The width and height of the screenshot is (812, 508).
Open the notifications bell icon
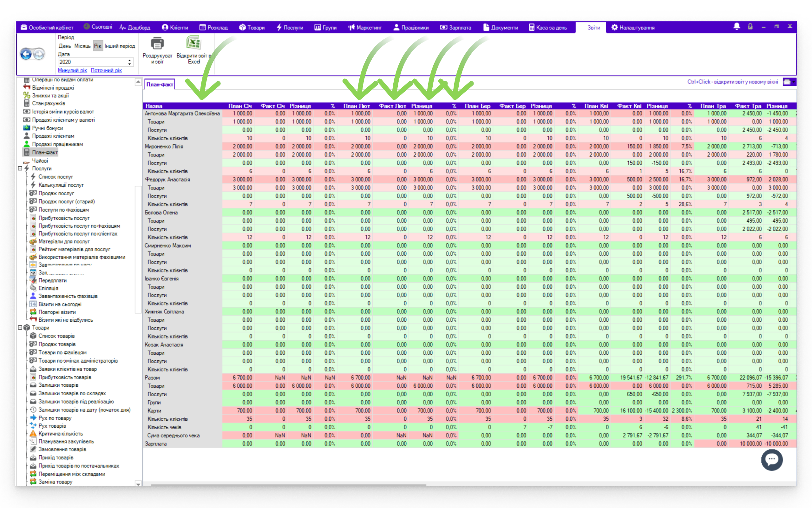coord(737,27)
